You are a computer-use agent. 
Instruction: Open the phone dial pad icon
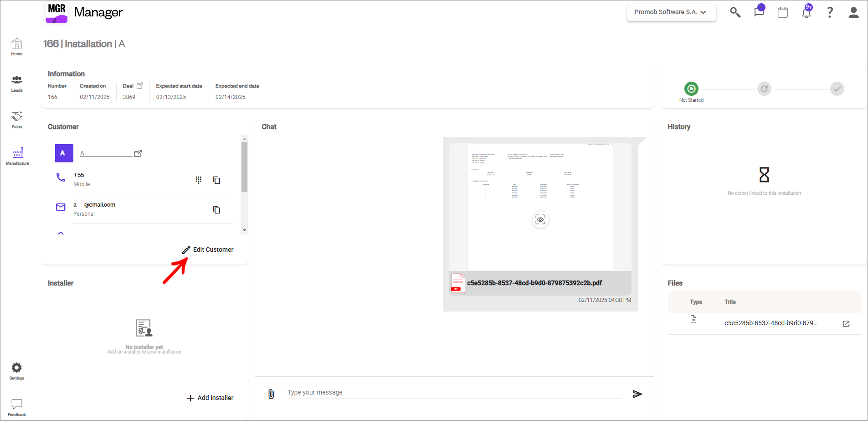tap(199, 180)
